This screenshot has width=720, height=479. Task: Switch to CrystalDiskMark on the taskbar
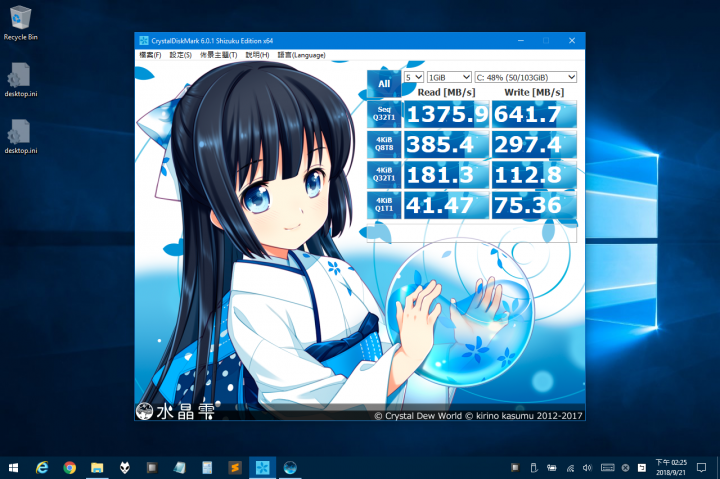pyautogui.click(x=262, y=468)
